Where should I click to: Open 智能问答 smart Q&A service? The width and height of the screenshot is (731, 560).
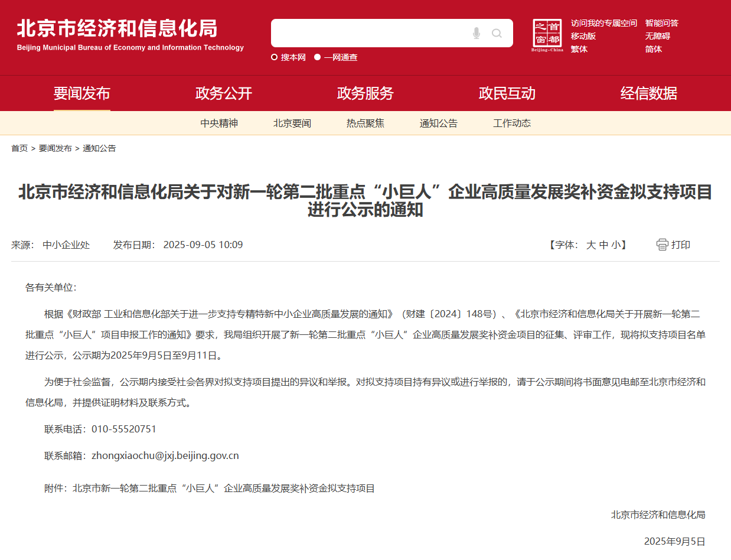click(x=661, y=22)
